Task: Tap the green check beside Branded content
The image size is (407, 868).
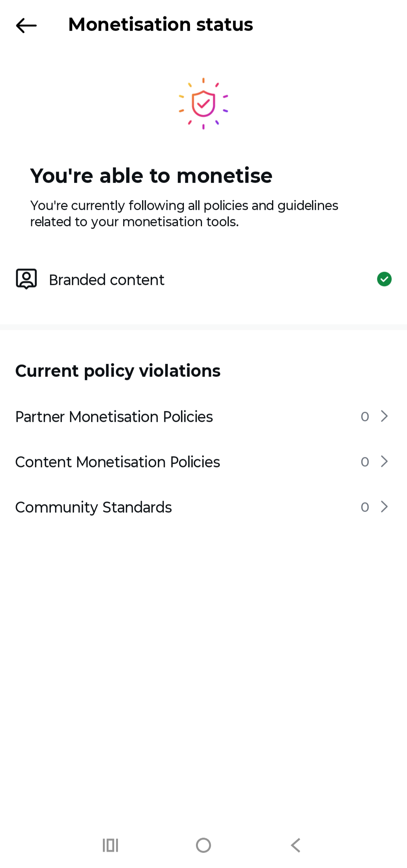Action: pos(384,279)
